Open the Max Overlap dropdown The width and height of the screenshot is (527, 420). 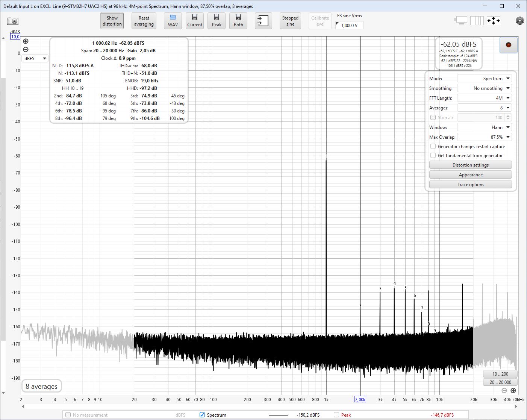point(484,137)
